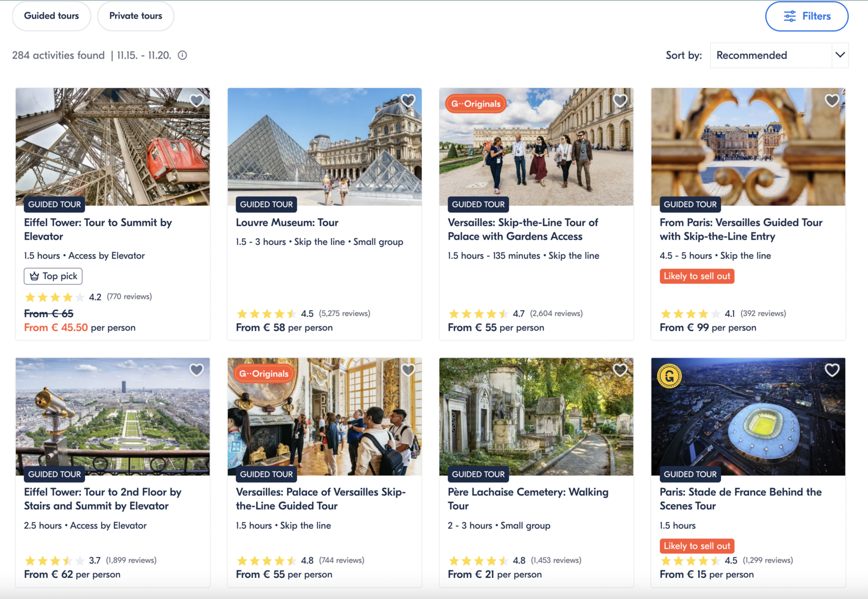
Task: Open the Filters panel
Action: (x=807, y=16)
